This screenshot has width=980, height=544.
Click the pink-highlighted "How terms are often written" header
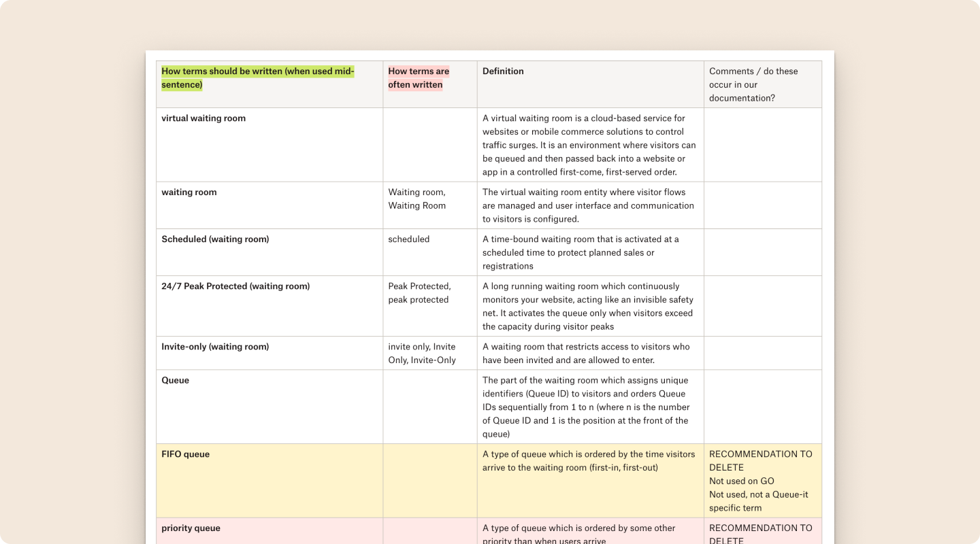coord(419,78)
